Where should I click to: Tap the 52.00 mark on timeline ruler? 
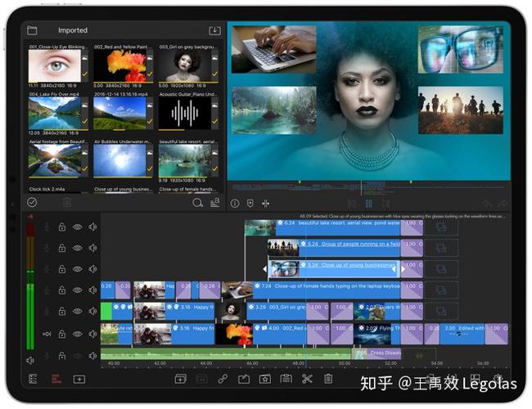390,363
